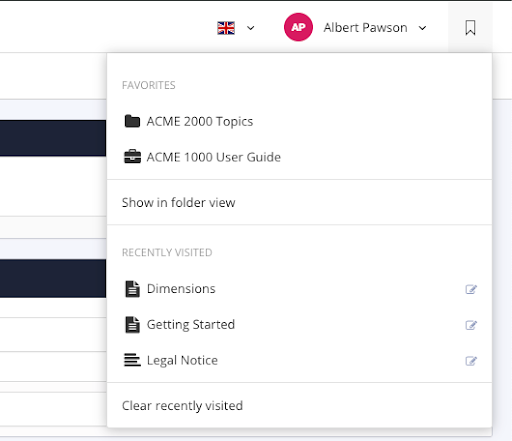Select Show in folder view
Viewport: 512px width, 441px height.
tap(178, 203)
